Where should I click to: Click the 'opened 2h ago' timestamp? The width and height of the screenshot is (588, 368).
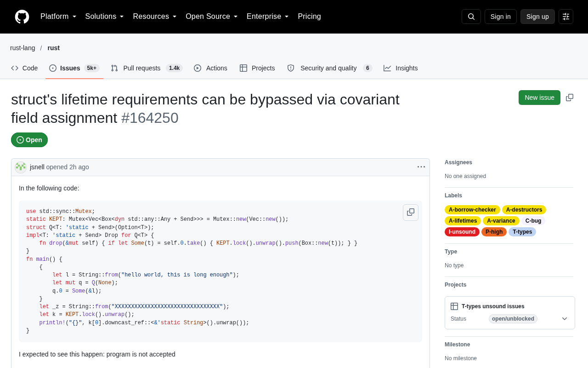(x=68, y=167)
